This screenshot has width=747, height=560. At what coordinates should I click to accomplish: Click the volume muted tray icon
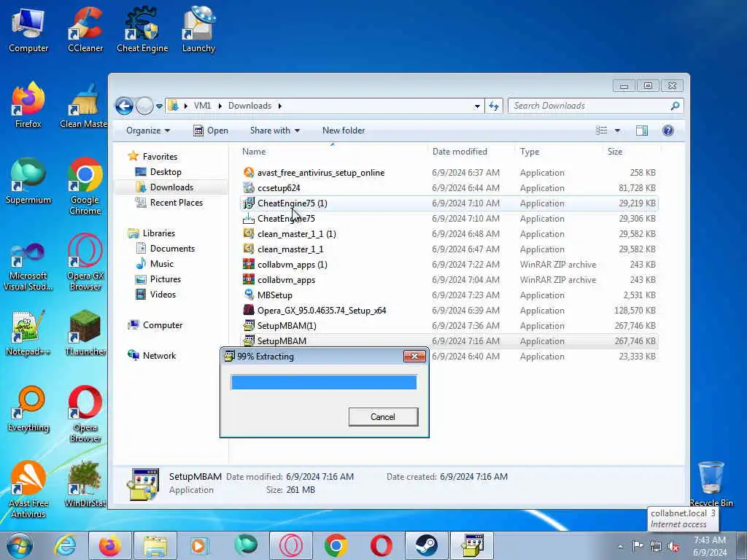click(x=673, y=547)
